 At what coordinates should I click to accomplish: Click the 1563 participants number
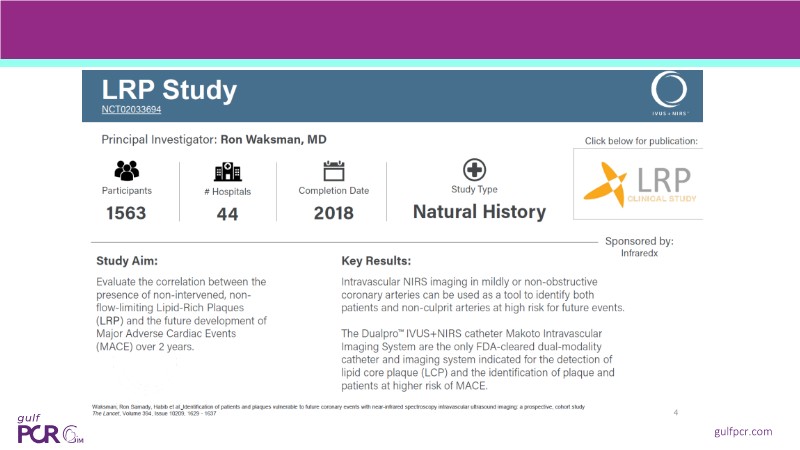click(x=127, y=213)
